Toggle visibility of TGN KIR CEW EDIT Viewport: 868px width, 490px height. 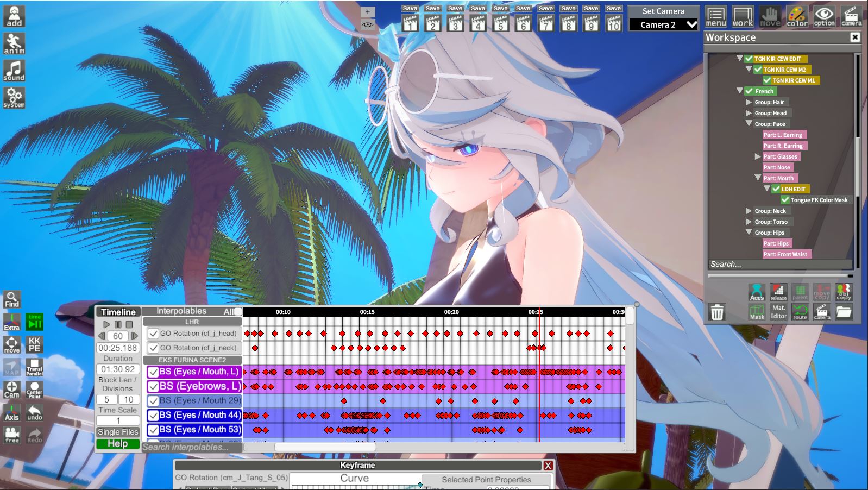749,59
